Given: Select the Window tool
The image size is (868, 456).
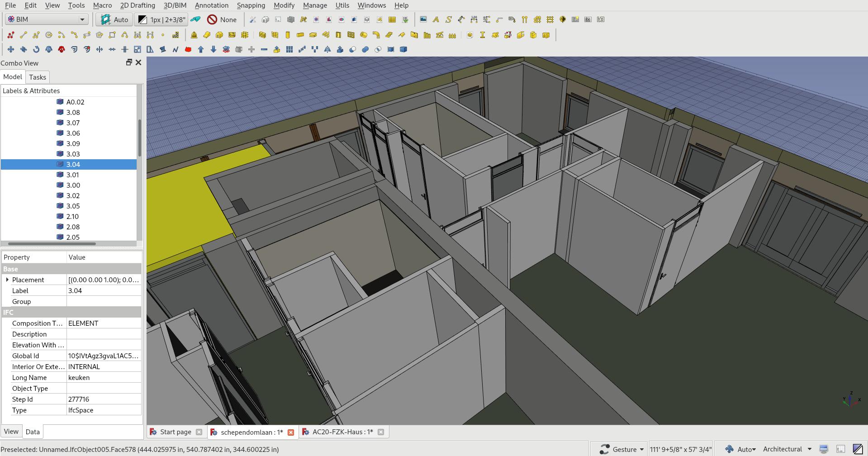Looking at the screenshot, I should [350, 34].
